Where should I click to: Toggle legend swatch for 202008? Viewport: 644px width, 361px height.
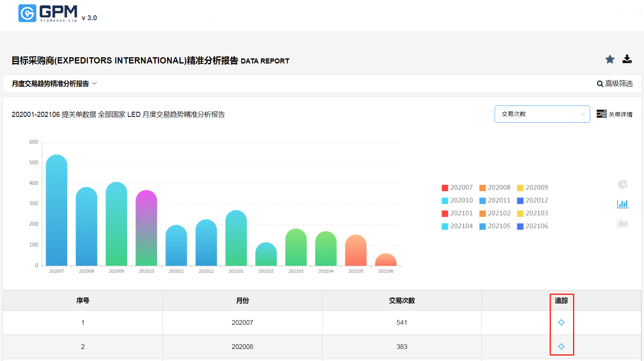point(483,188)
